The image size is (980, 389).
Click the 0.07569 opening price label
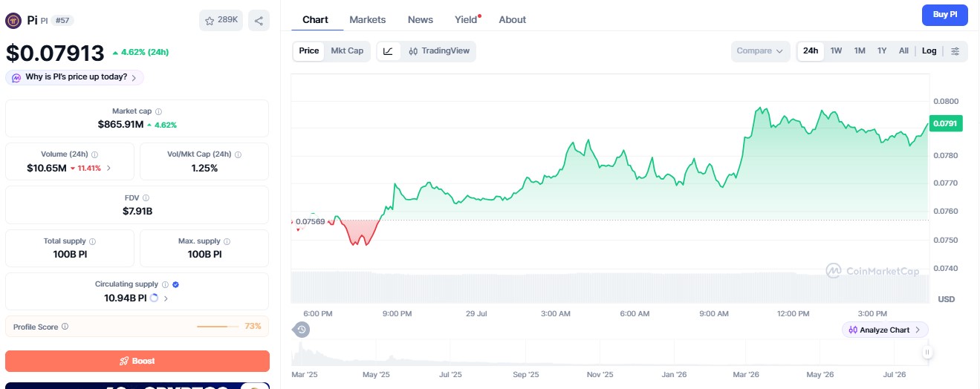[310, 221]
